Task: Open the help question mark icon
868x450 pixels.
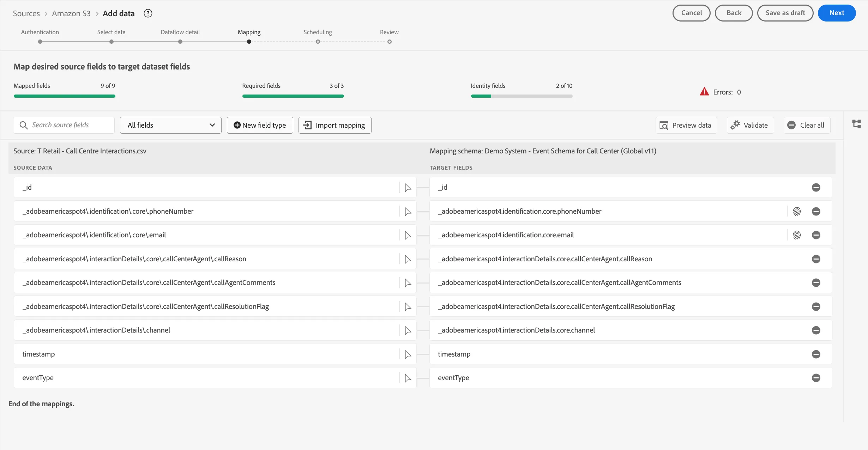Action: [x=148, y=13]
